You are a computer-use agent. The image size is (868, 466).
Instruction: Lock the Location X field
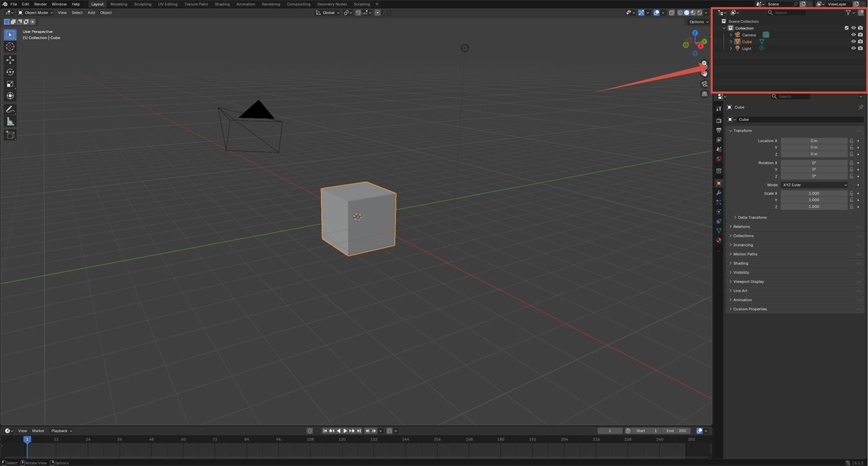point(851,141)
